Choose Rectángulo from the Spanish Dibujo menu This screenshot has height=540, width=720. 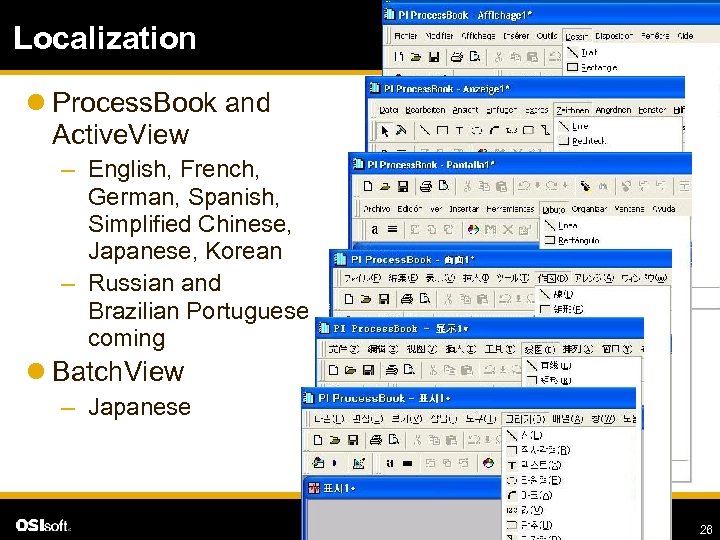click(578, 240)
